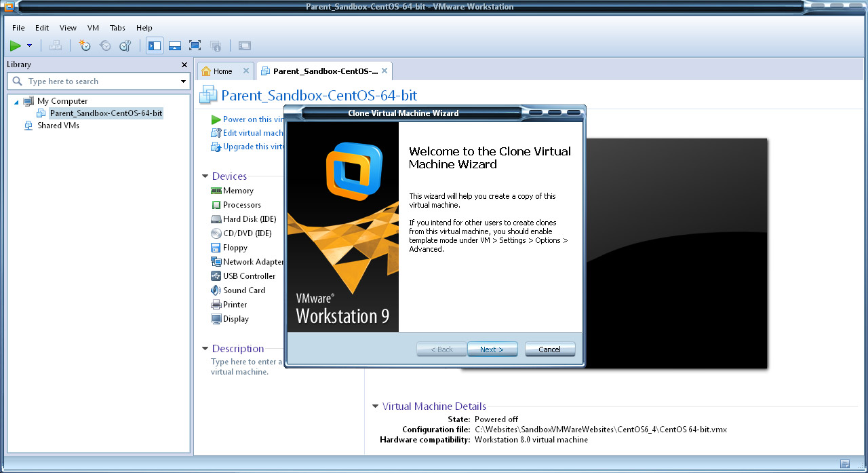Take a snapshot using the toolbar icon
This screenshot has height=473, width=868.
click(x=85, y=45)
